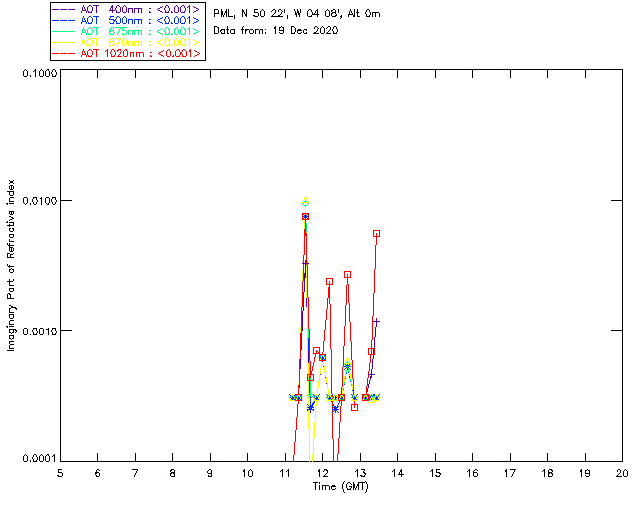Click the x-axis tick label 16
This screenshot has width=640, height=512.
[473, 474]
